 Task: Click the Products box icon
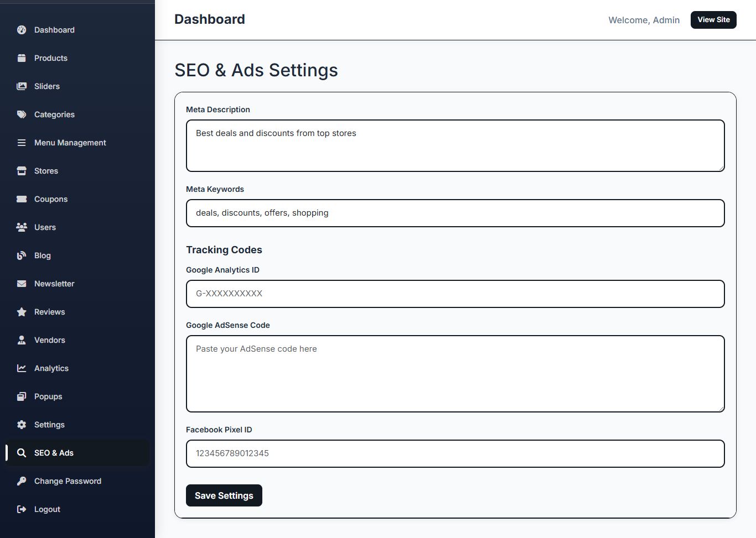(22, 58)
